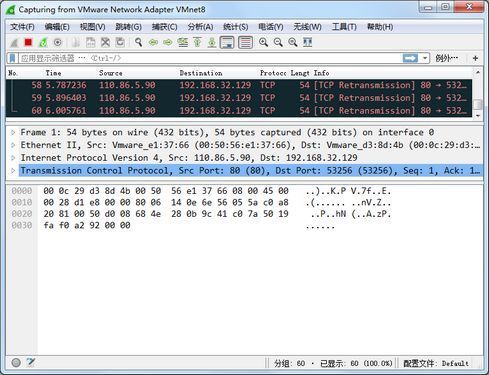Open find packet magnifier tool

(x=138, y=42)
